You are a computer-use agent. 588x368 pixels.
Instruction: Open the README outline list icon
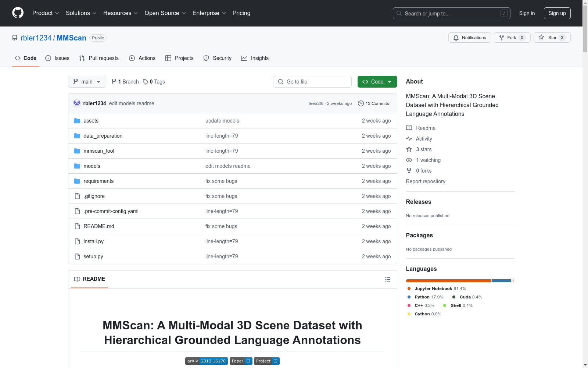tap(387, 279)
